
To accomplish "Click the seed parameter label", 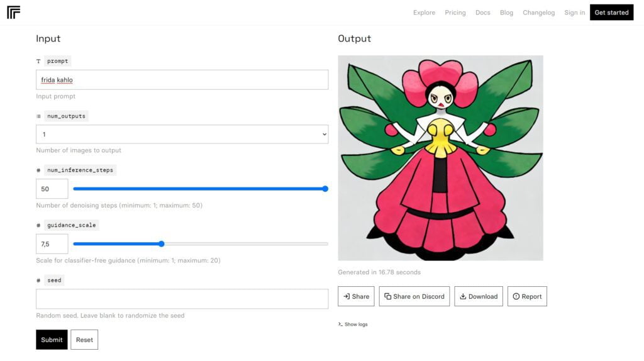I will click(54, 280).
